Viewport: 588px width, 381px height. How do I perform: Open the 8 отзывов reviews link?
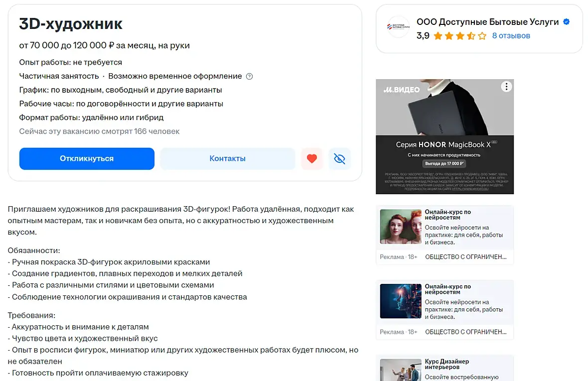pos(511,36)
